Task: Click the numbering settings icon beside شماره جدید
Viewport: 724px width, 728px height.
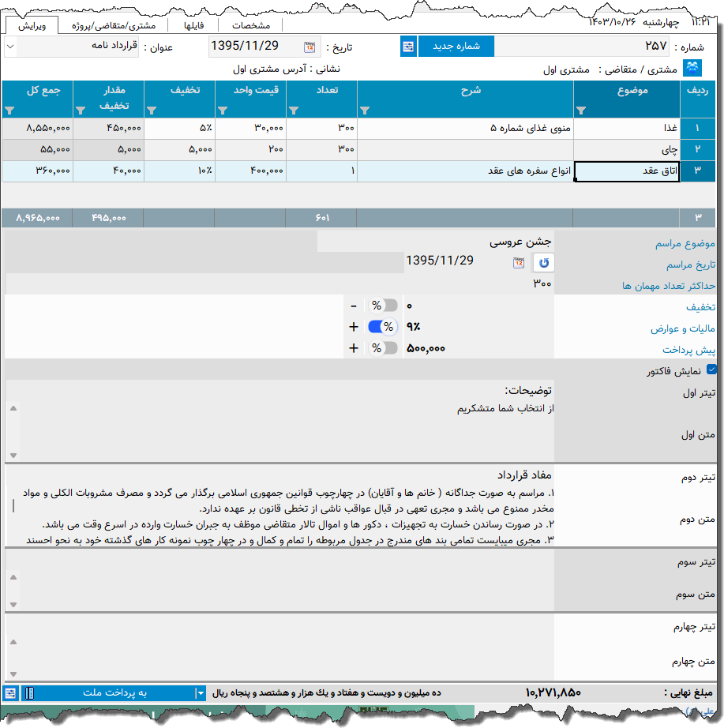Action: click(x=407, y=46)
